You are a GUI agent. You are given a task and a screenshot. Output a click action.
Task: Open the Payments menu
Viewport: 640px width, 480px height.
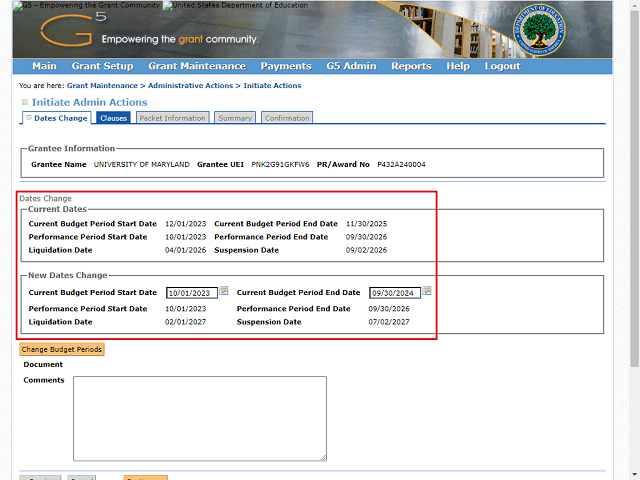(286, 66)
